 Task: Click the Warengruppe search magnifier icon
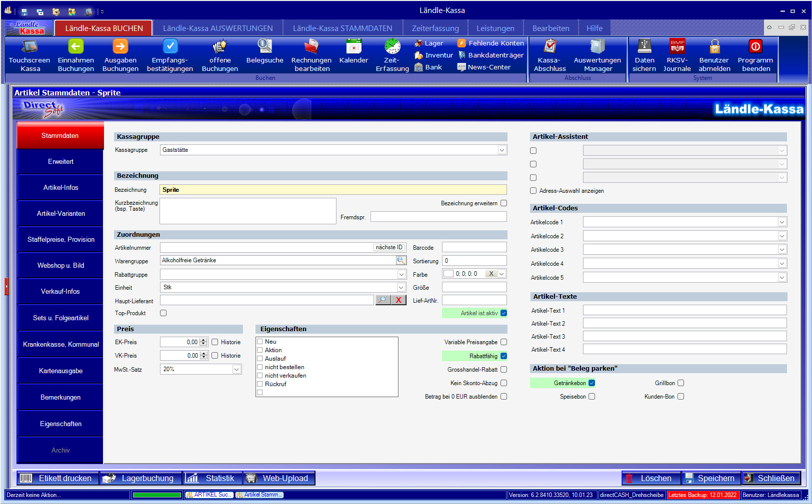pyautogui.click(x=401, y=260)
